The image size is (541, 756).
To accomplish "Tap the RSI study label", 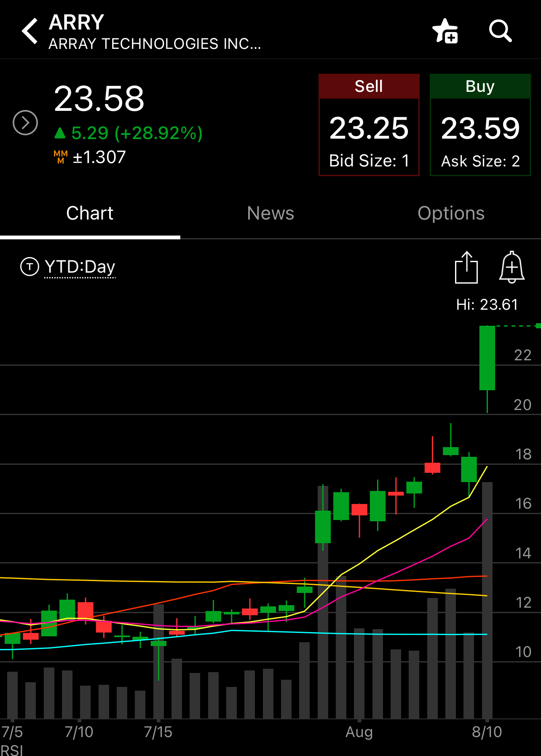I will click(x=12, y=750).
